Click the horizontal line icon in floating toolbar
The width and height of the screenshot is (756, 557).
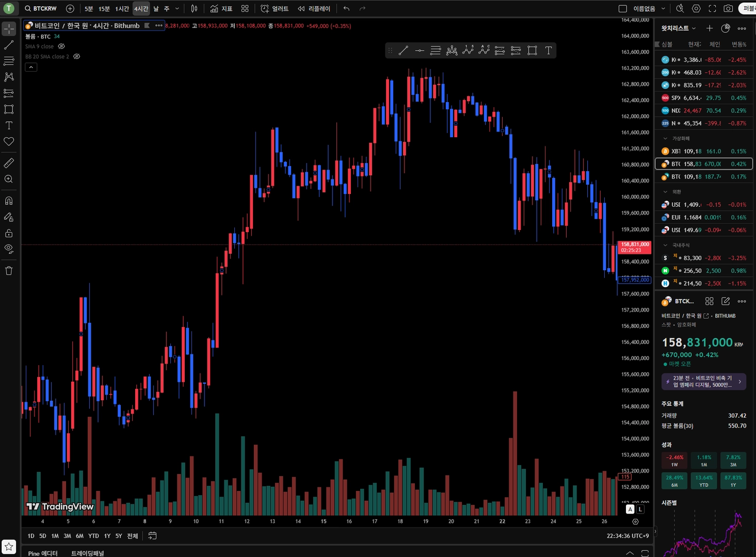click(x=420, y=51)
